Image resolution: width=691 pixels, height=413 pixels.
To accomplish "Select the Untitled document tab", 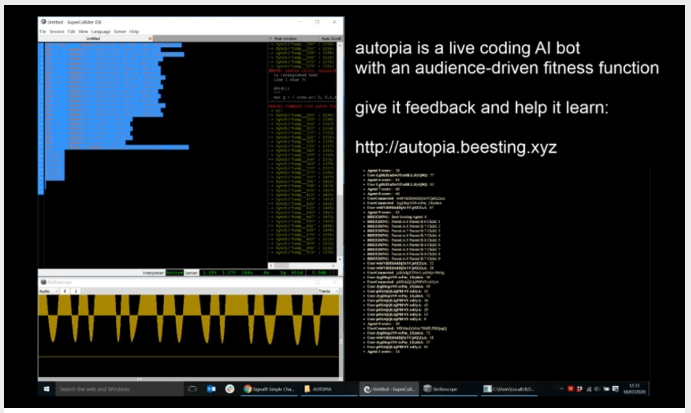I will click(93, 39).
